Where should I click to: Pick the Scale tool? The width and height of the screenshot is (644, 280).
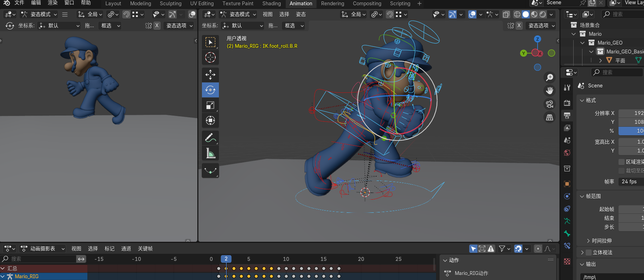[210, 105]
